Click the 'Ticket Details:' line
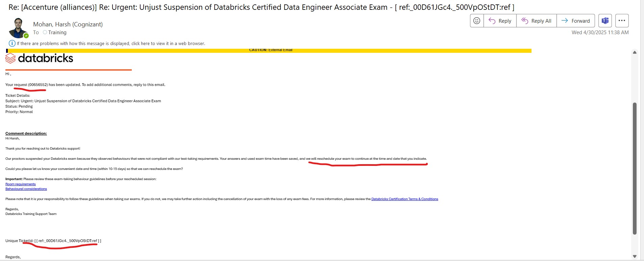This screenshot has height=261, width=644. coord(18,95)
